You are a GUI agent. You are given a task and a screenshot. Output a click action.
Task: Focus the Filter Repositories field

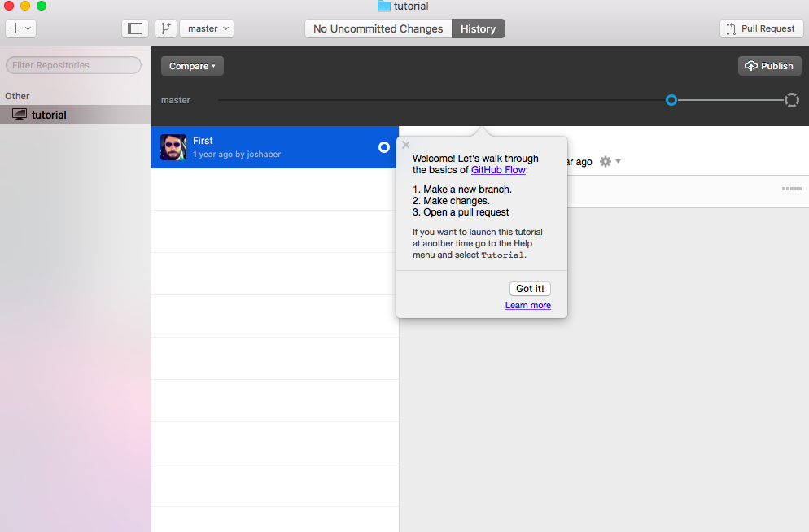[73, 65]
